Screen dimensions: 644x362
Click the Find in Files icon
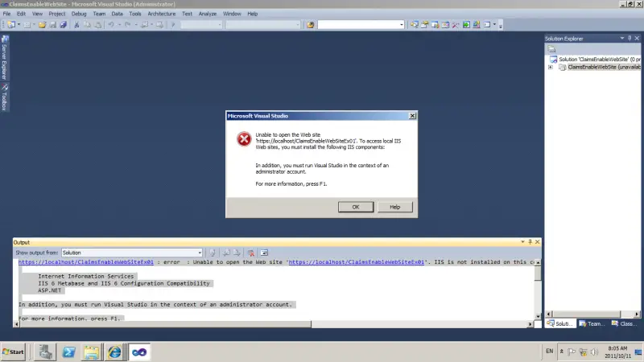(x=310, y=25)
